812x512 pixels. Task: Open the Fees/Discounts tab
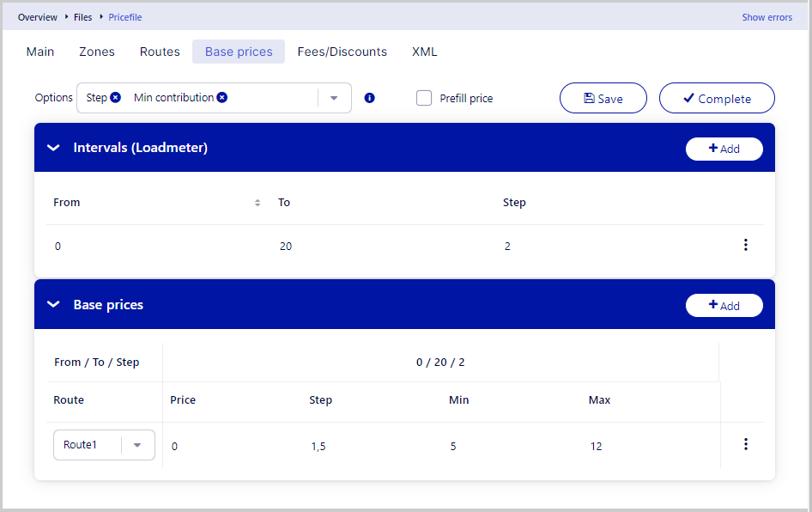pyautogui.click(x=342, y=52)
